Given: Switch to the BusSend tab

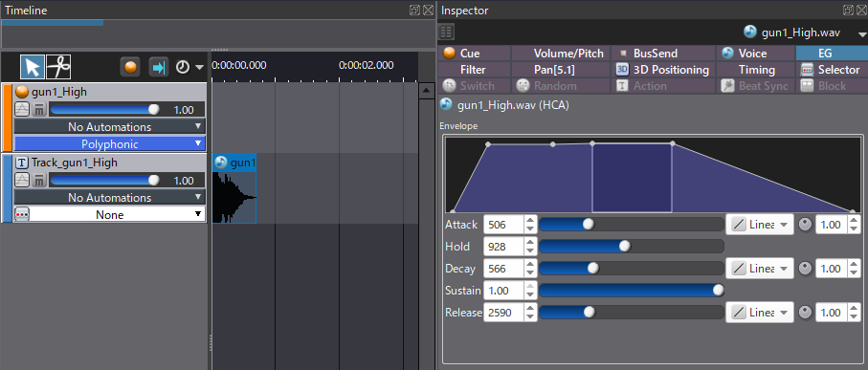Looking at the screenshot, I should coord(663,54).
